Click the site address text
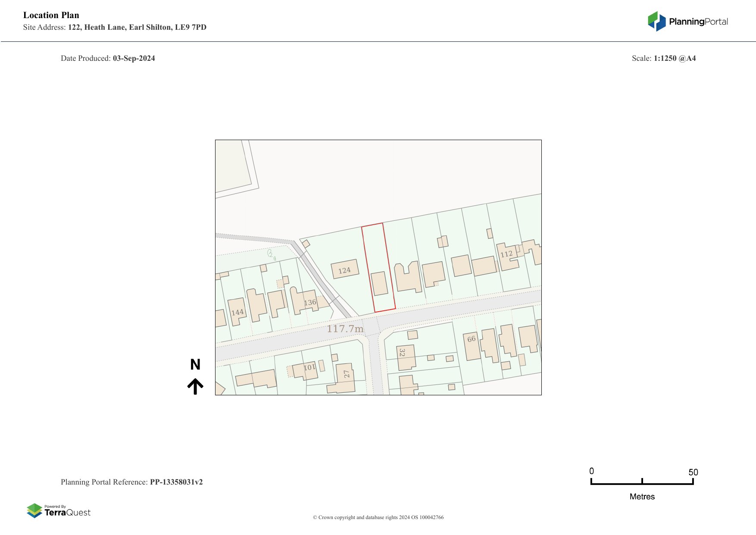This screenshot has width=756, height=535. 137,27
